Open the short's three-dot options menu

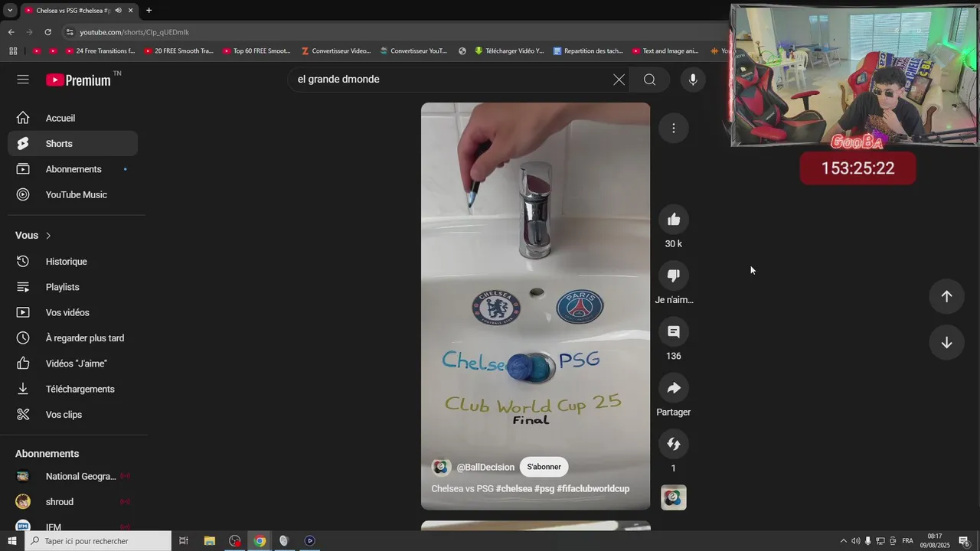[x=674, y=128]
